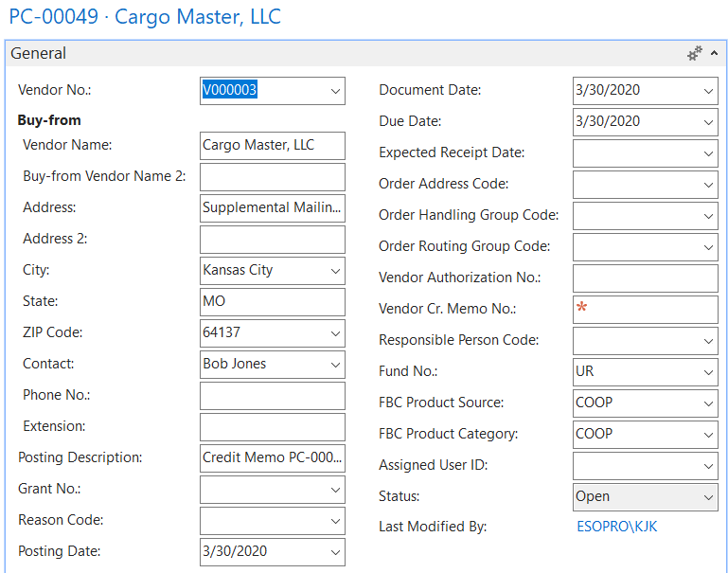Screen dimensions: 728x573
Task: Click the PC-00049 Cargo Master, LLC title
Action: tap(145, 17)
